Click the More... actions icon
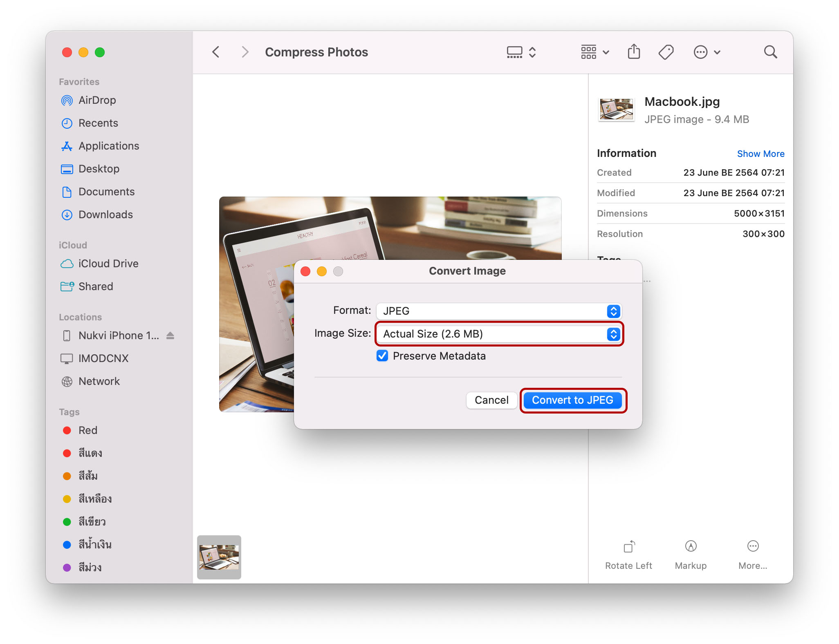 [x=753, y=547]
